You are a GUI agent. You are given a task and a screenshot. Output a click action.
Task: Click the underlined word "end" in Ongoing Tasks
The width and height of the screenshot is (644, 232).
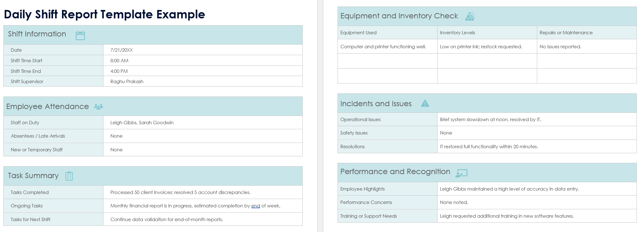(255, 206)
